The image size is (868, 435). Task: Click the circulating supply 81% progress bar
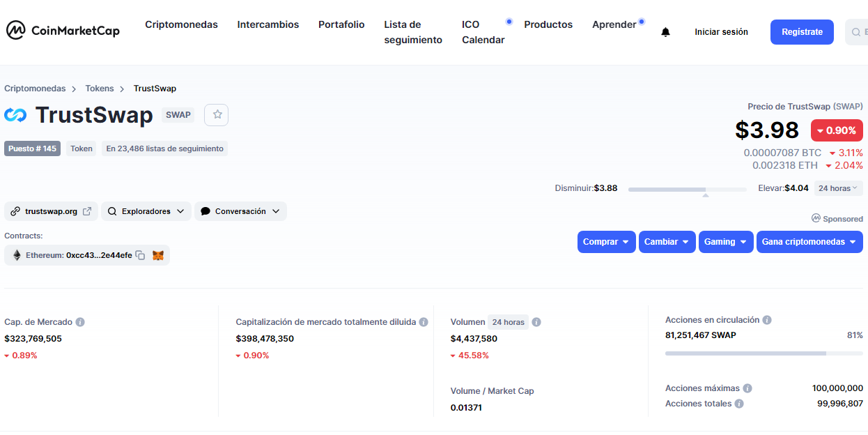point(764,353)
